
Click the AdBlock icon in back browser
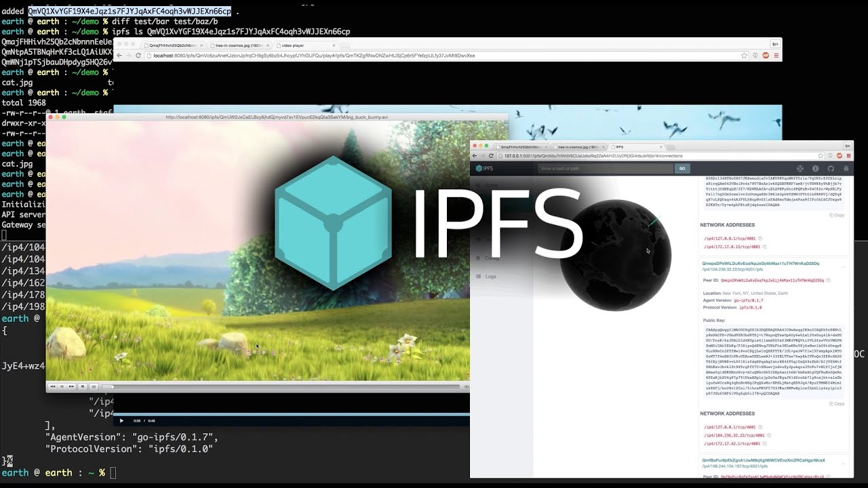pyautogui.click(x=766, y=56)
